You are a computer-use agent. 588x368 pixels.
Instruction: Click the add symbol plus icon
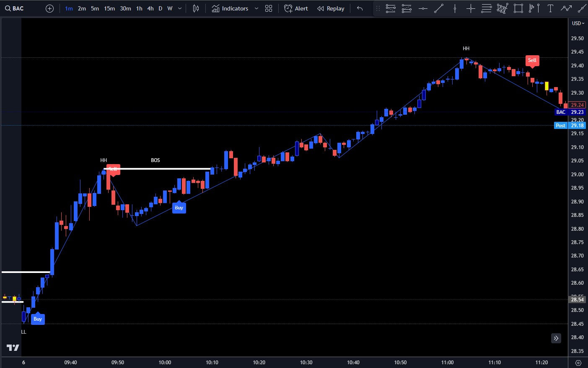[x=49, y=8]
